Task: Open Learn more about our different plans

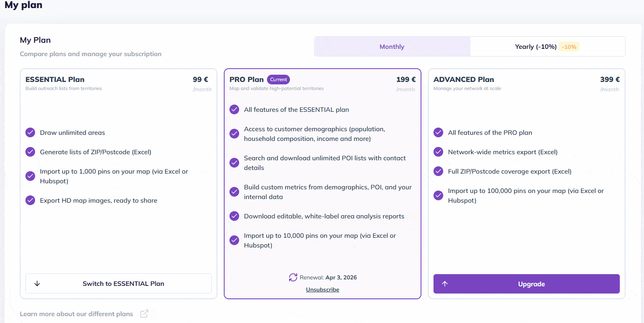Action: pos(77,314)
